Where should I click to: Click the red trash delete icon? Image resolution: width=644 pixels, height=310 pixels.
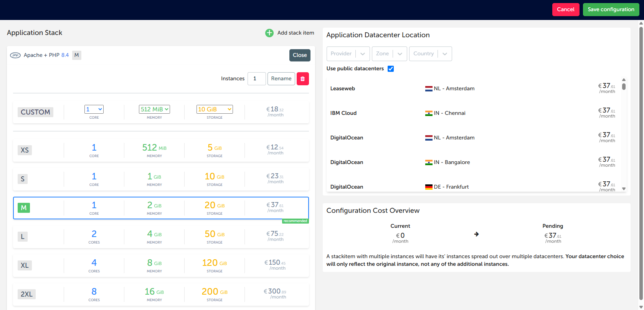(x=302, y=79)
